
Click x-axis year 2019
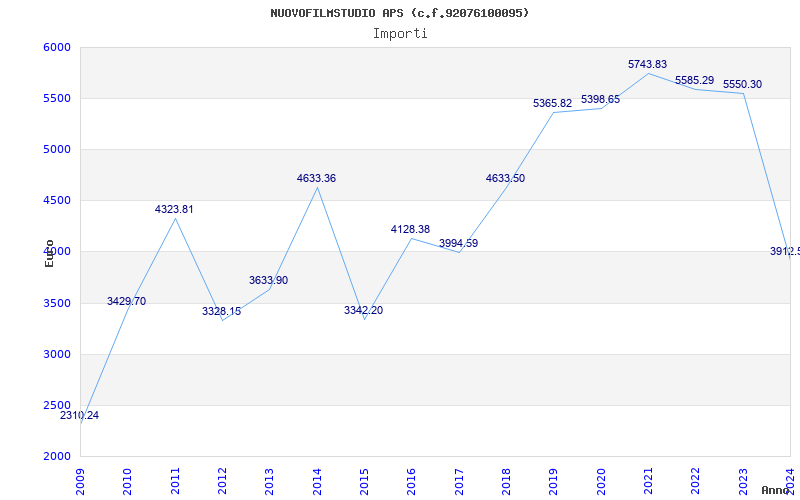click(x=554, y=482)
